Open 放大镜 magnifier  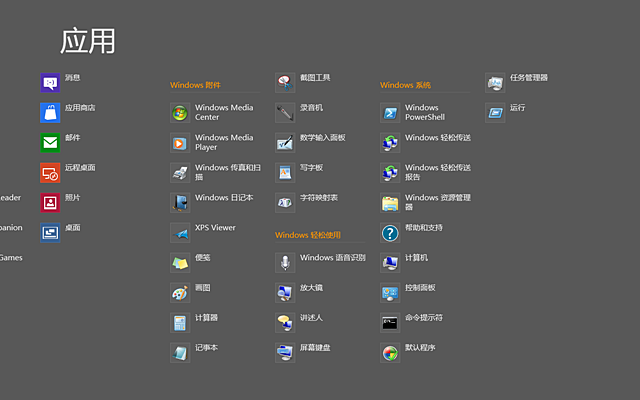pyautogui.click(x=299, y=293)
